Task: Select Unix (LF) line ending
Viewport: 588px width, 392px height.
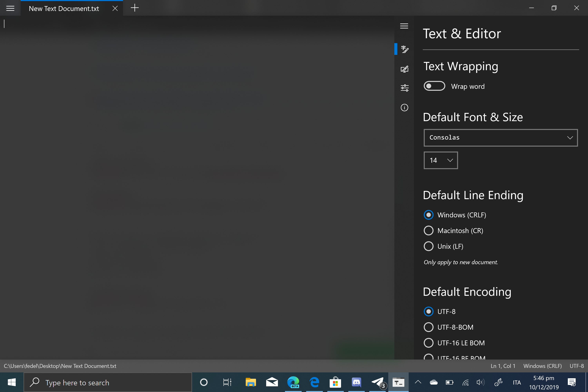Action: point(428,246)
